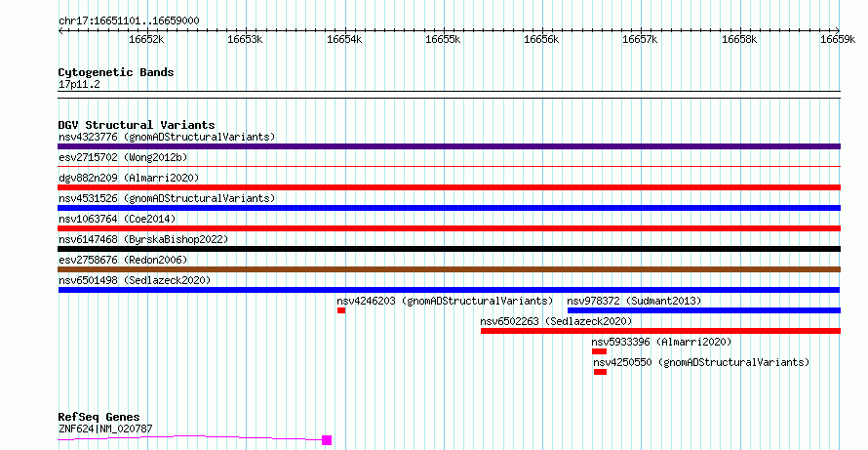
Task: Click the nsv4323776 purple variant bar
Action: (449, 146)
